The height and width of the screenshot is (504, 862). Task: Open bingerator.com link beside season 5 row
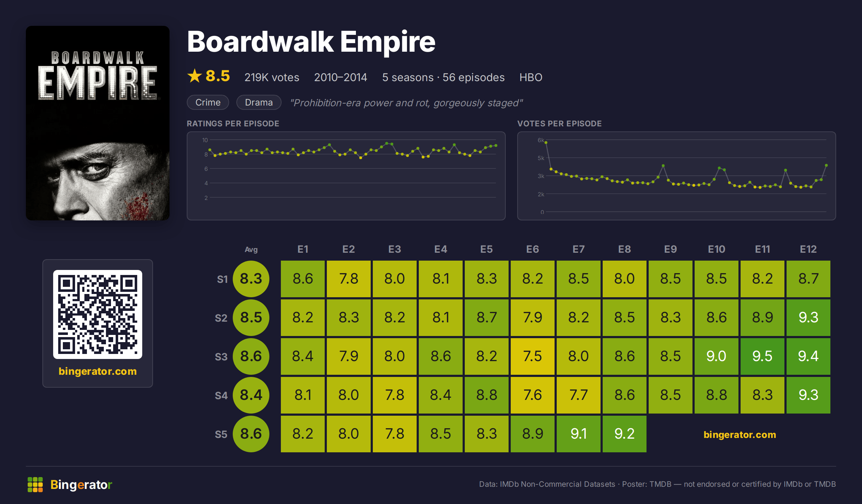tap(740, 435)
